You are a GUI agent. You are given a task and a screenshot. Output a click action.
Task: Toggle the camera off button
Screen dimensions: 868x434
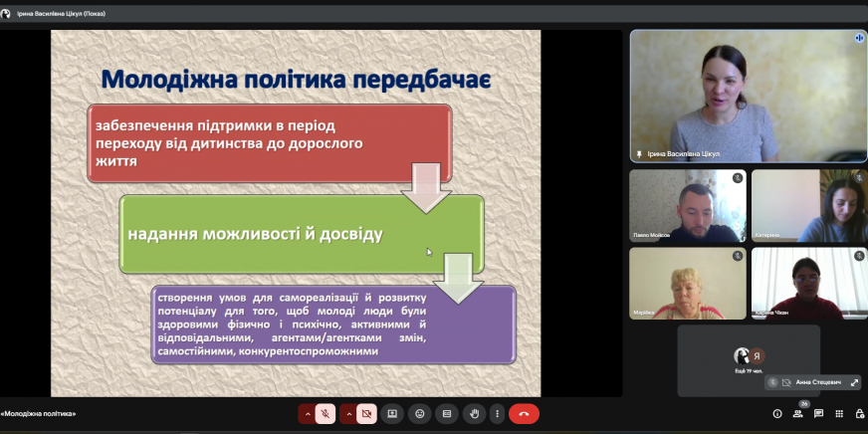point(367,413)
